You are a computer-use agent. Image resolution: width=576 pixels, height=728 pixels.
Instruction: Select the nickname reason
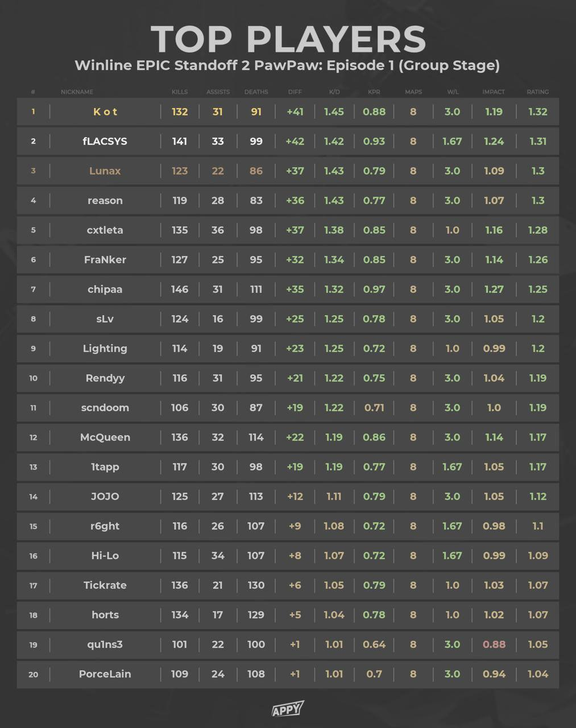pos(105,200)
